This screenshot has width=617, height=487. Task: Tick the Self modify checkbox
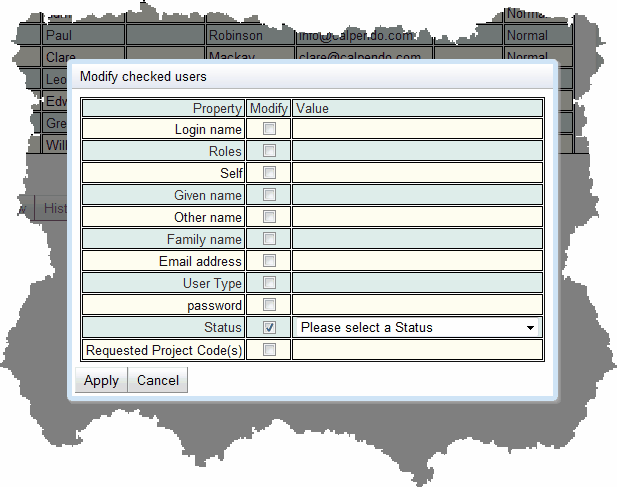(269, 173)
